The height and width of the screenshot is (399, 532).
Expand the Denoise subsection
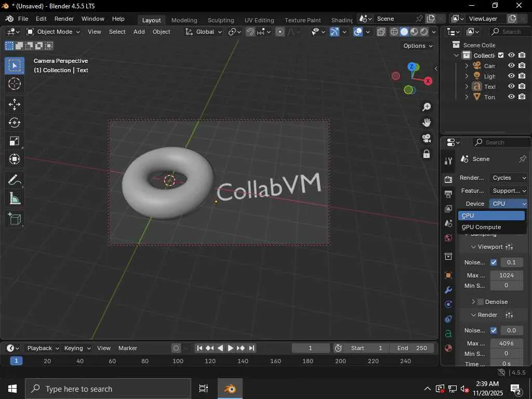(473, 302)
